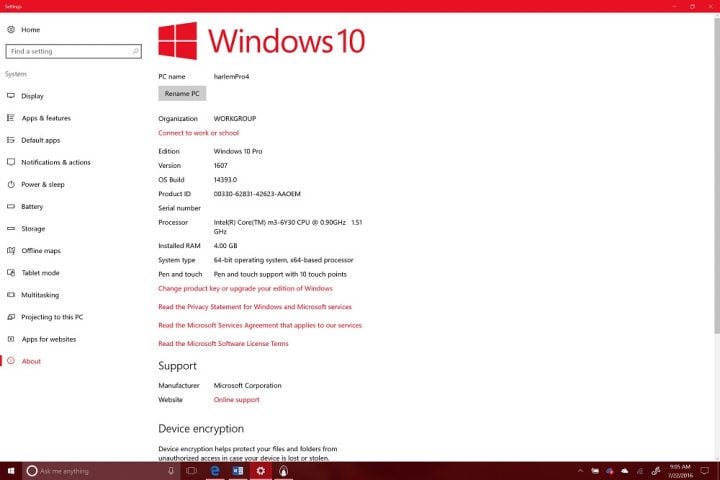This screenshot has height=480, width=720.
Task: Open the OneDrive cloud tray icon
Action: (x=624, y=471)
